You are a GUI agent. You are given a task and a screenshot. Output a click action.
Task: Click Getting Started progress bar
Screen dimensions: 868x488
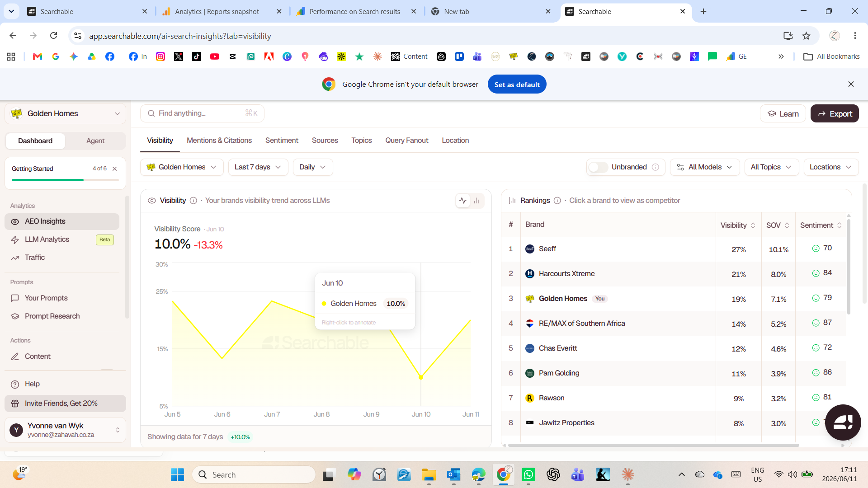tap(65, 180)
